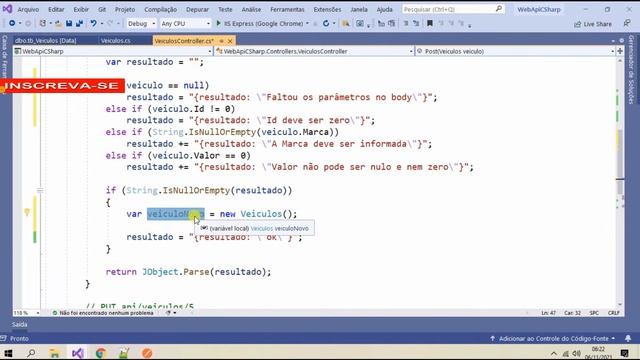640x360 pixels.
Task: Start debugging with the green play icon
Action: click(x=218, y=24)
